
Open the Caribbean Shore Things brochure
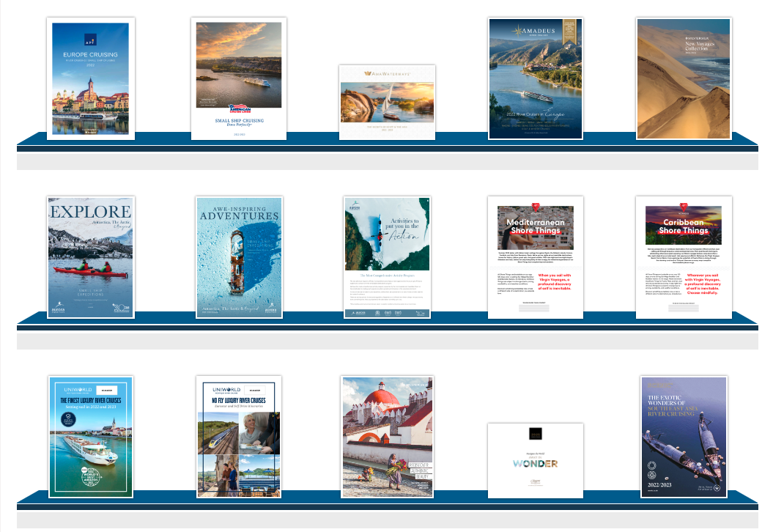point(684,257)
